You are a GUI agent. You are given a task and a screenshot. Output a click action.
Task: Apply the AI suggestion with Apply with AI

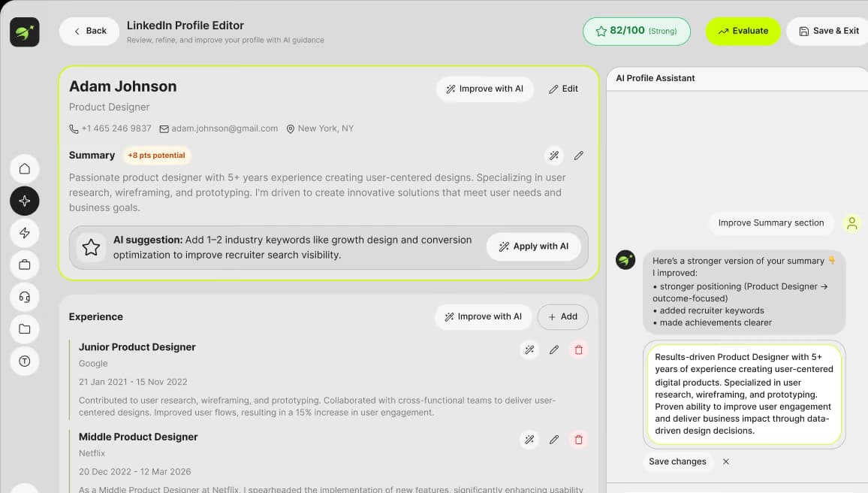pos(534,246)
